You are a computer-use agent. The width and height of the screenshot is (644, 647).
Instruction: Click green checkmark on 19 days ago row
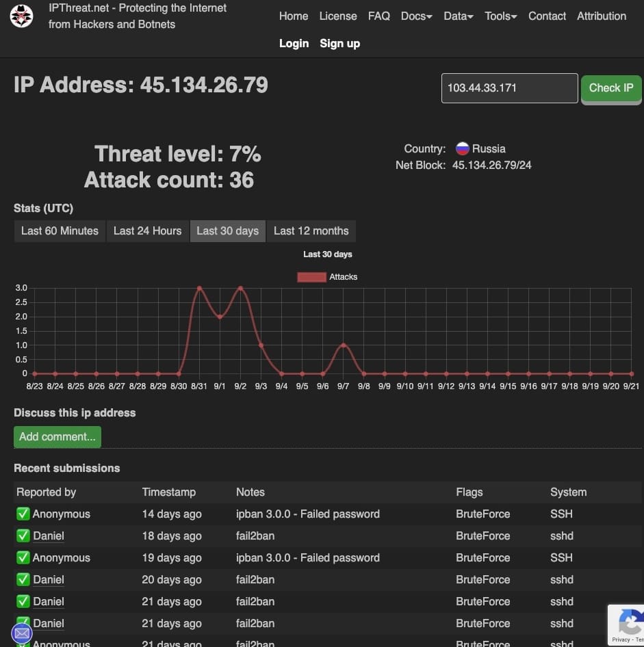[x=23, y=558]
